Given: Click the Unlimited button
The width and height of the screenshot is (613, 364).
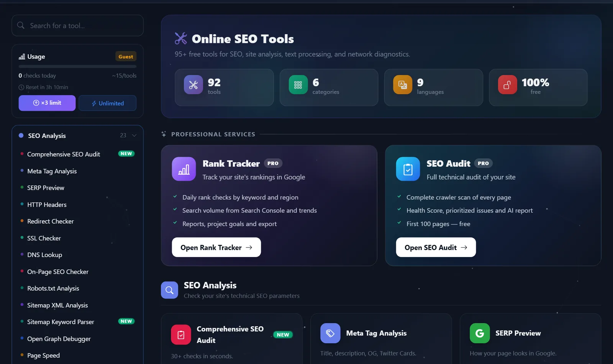Looking at the screenshot, I should (x=107, y=103).
